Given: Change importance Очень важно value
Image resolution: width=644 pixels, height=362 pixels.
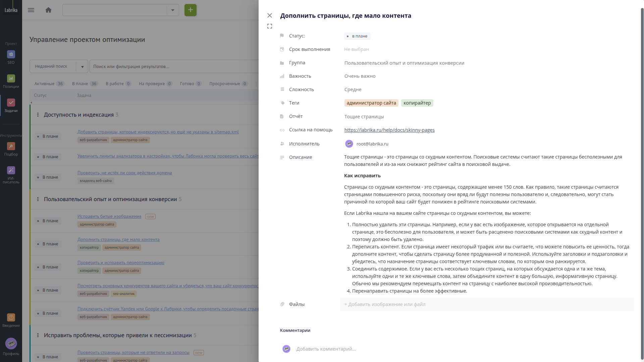Looking at the screenshot, I should click(x=360, y=76).
